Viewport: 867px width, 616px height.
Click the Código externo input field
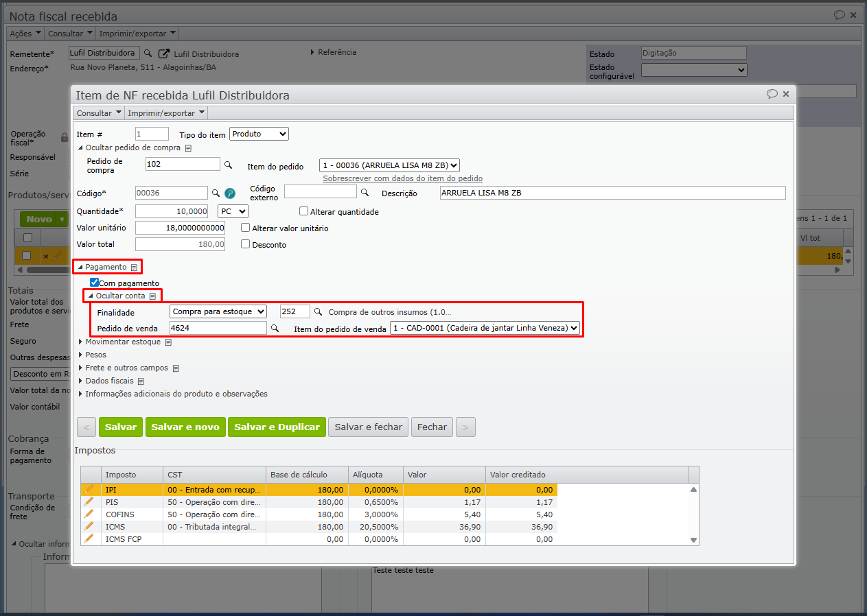(321, 191)
